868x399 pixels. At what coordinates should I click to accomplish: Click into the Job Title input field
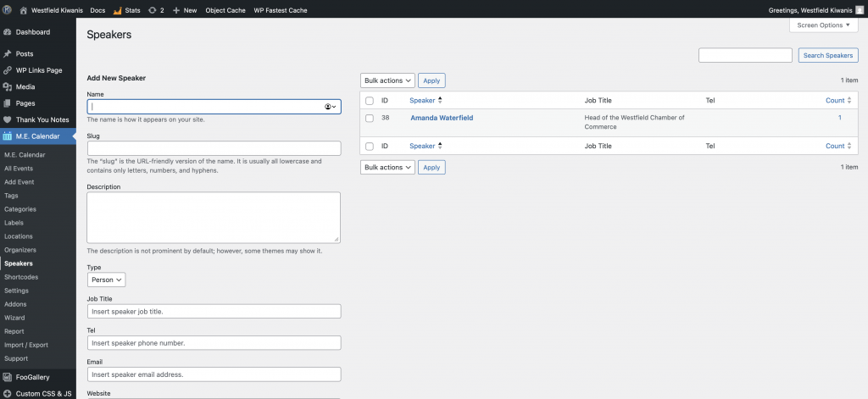214,312
